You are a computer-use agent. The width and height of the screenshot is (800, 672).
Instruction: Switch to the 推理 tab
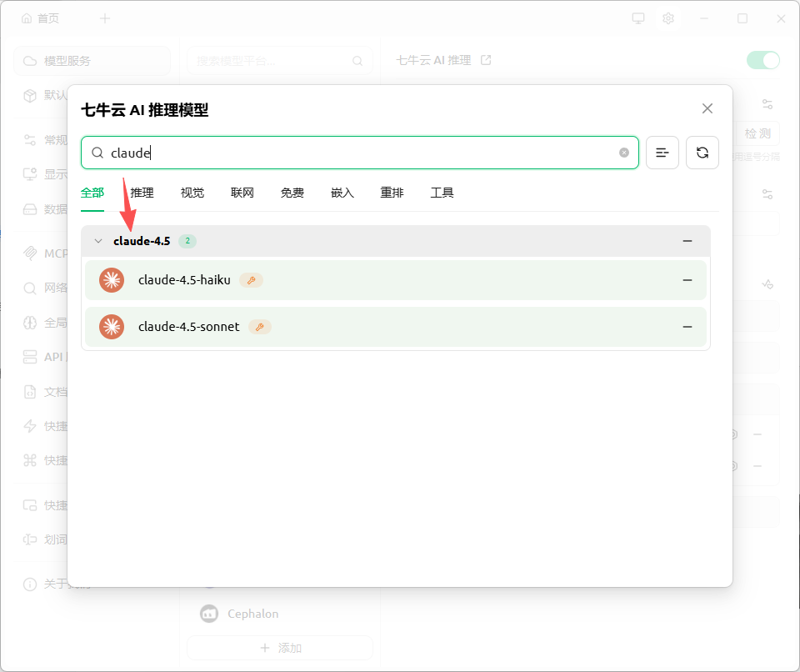142,193
